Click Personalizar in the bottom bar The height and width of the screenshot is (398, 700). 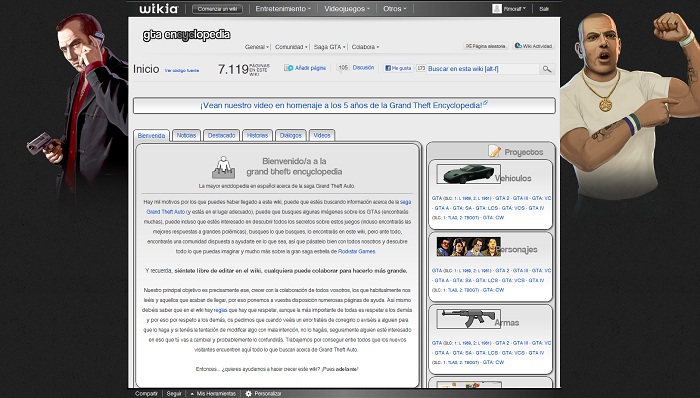point(268,394)
